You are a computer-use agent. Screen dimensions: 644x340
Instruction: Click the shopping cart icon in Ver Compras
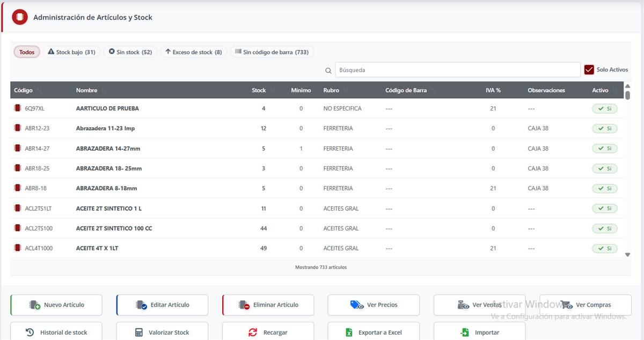(566, 305)
